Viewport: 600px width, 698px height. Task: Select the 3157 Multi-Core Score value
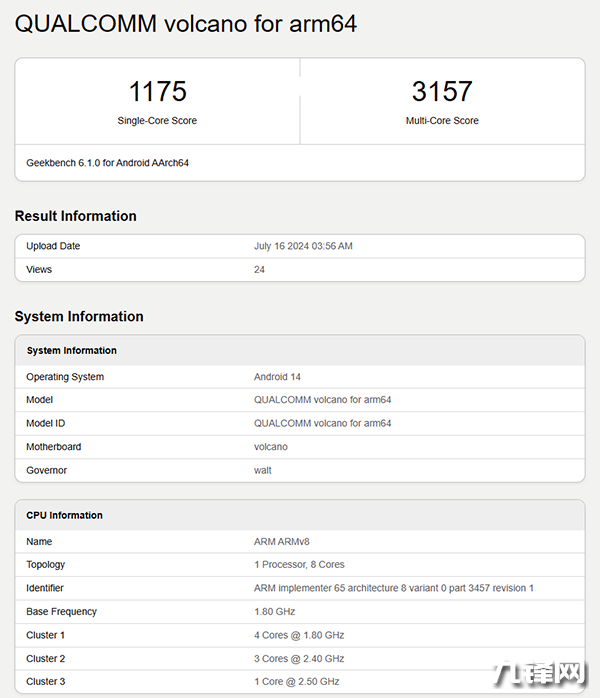[x=442, y=92]
